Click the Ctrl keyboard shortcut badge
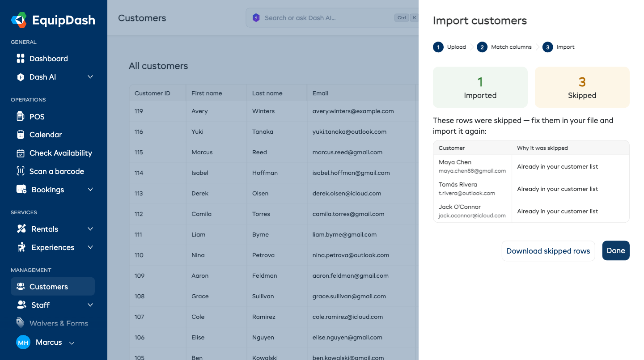The width and height of the screenshot is (644, 360). (x=402, y=18)
